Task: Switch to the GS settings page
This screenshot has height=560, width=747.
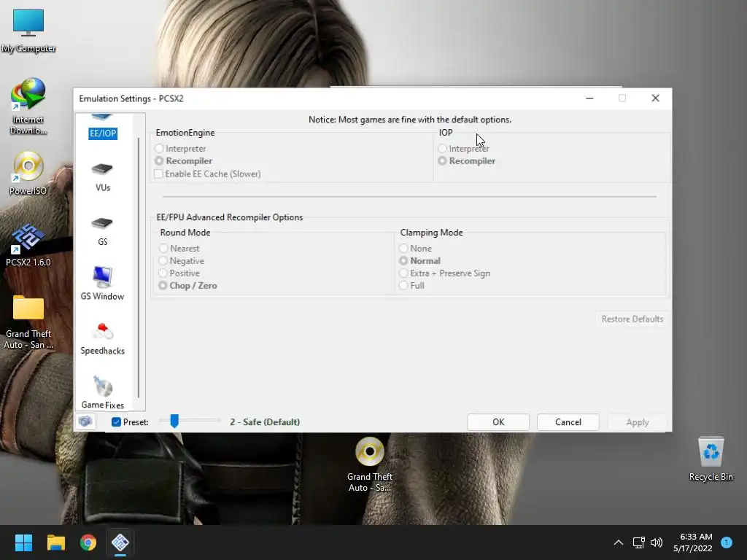Action: click(x=102, y=231)
